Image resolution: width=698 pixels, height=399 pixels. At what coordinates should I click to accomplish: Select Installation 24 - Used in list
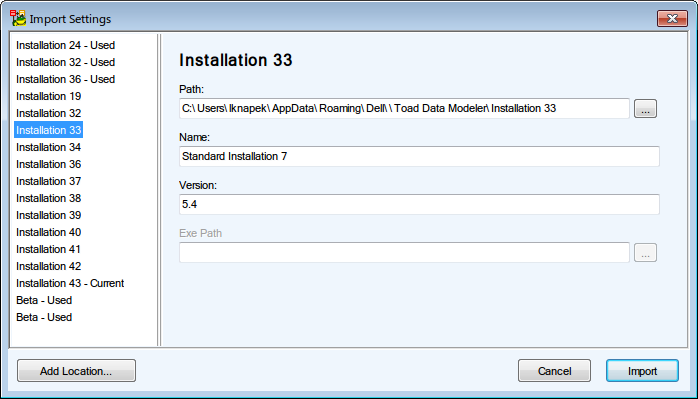click(x=65, y=45)
